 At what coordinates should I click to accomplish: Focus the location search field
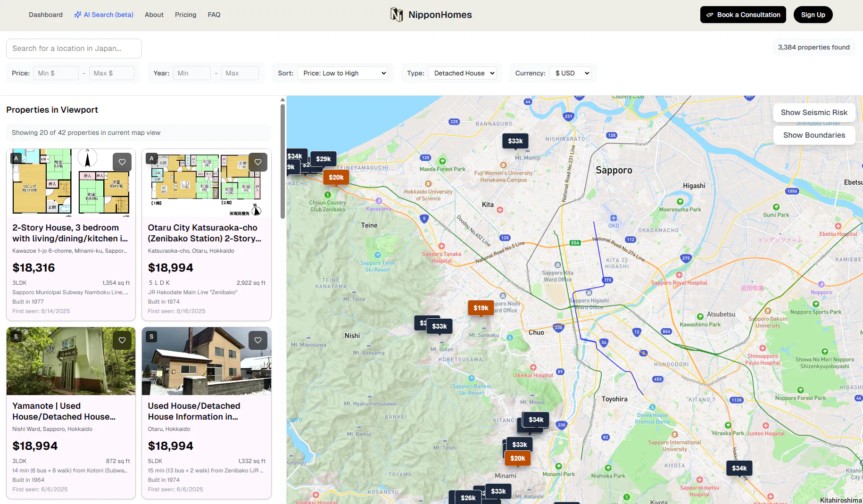coord(74,49)
